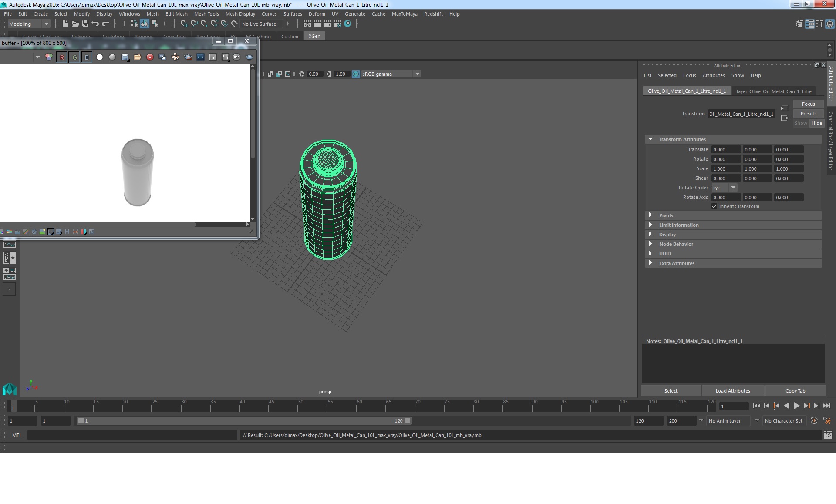
Task: Click the Focus button in Attribute Editor
Action: [808, 104]
